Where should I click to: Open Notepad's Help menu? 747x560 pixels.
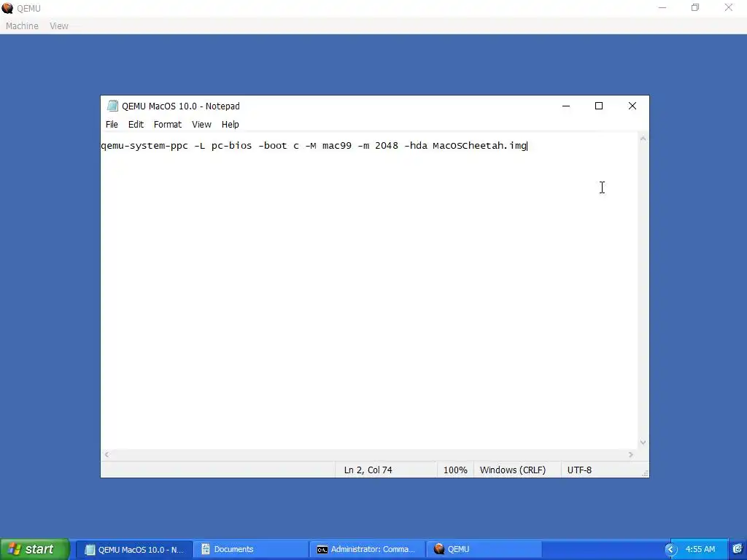(x=230, y=124)
